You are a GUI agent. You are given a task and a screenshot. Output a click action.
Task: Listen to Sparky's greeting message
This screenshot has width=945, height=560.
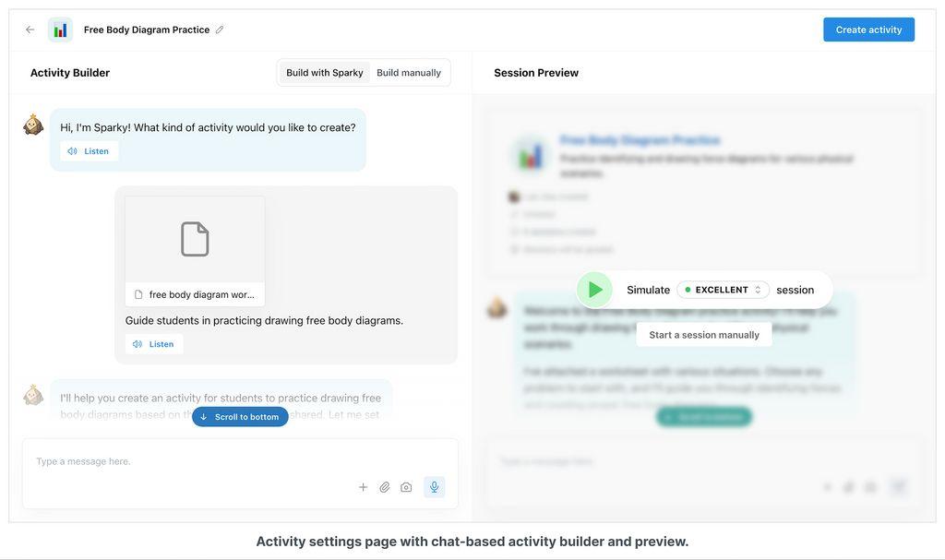[89, 151]
